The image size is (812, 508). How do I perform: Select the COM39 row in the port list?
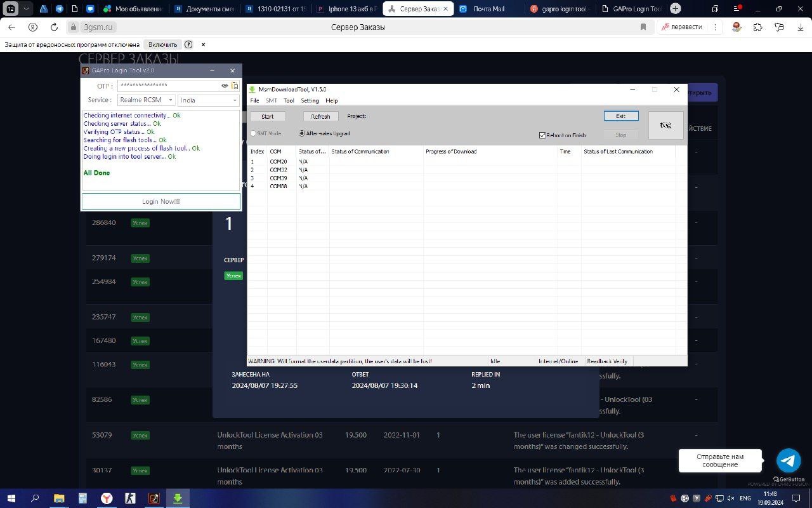point(462,178)
